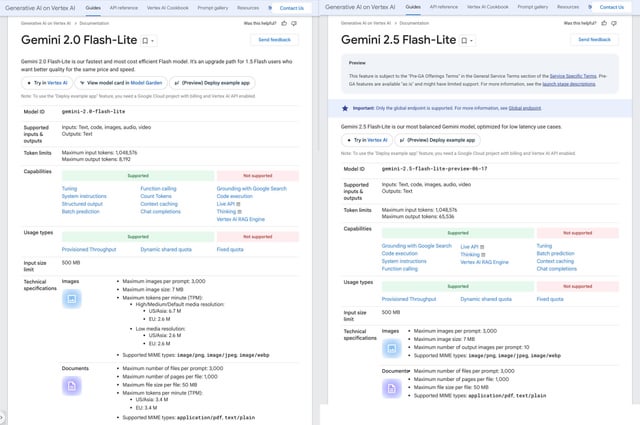Open Live API link on Gemini 2.5 page
The image size is (640, 425).
coord(469,247)
